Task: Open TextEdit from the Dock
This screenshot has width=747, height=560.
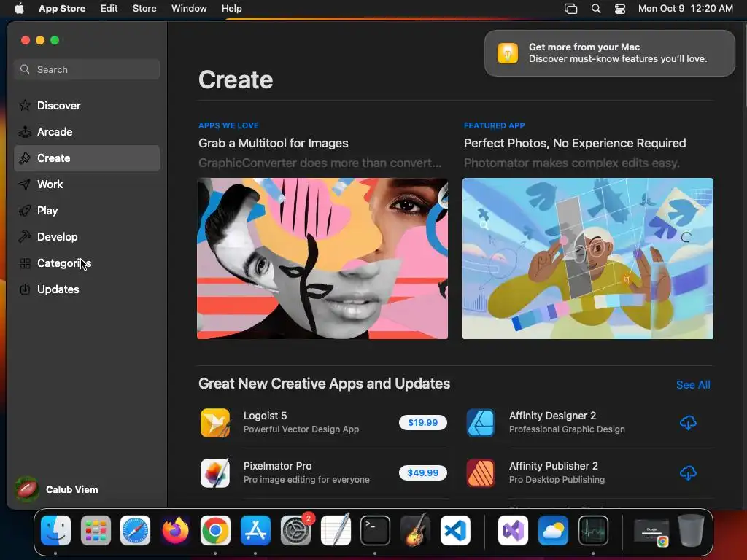Action: coord(336,530)
